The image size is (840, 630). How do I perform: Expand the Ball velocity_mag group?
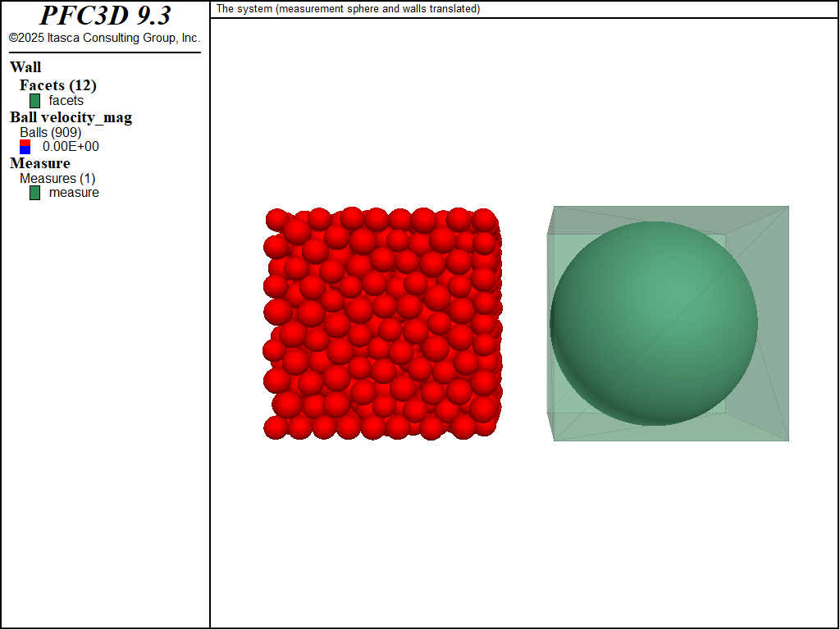click(71, 117)
